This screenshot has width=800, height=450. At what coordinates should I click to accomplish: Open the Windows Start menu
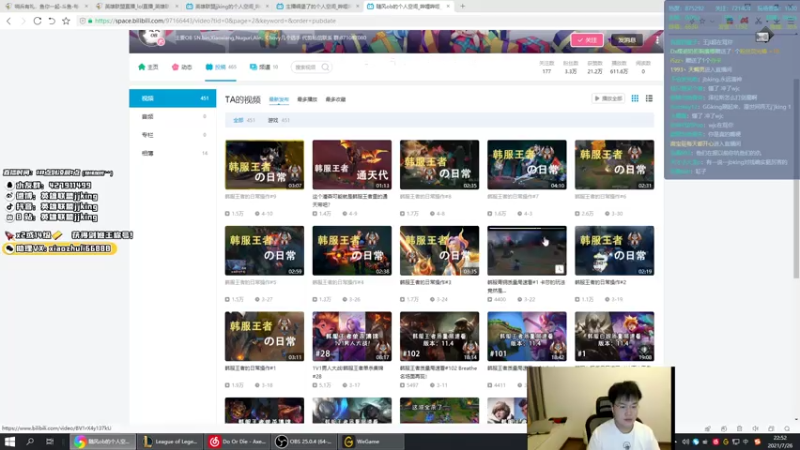10,441
